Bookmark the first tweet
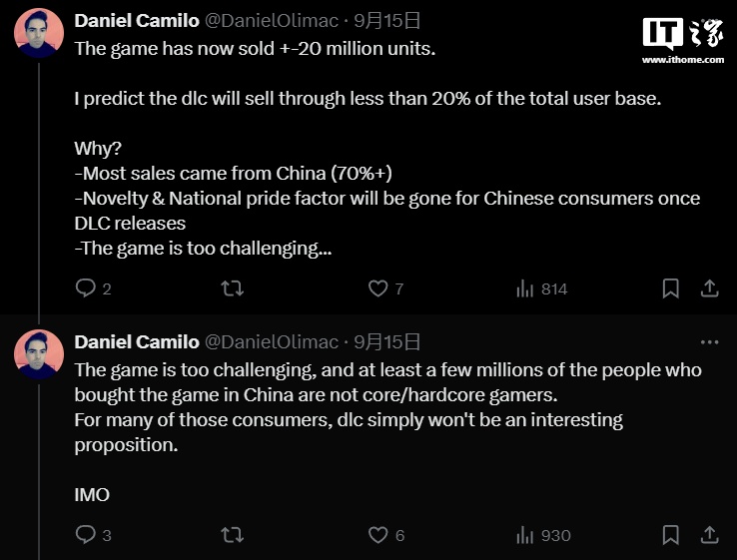This screenshot has width=737, height=560. pos(671,288)
